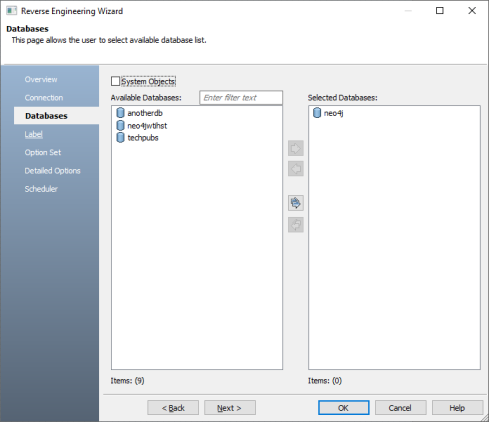Click the move-right arrow button
Viewport: 489px width, 422px height.
[x=296, y=148]
